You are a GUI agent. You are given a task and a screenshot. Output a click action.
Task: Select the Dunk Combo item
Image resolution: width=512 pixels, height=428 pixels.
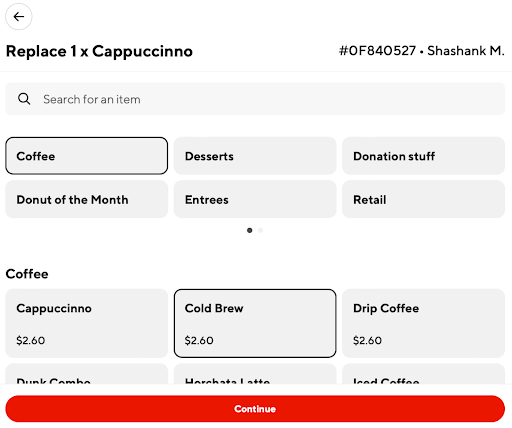[x=86, y=374]
